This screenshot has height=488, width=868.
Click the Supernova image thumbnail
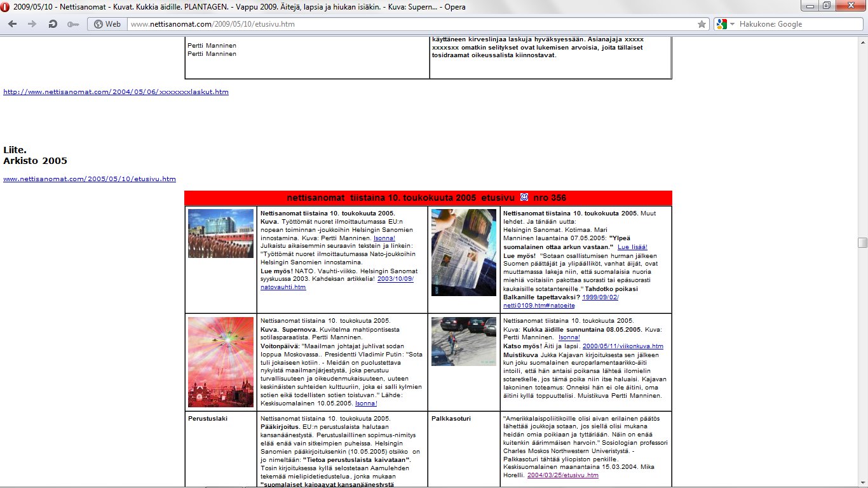(220, 362)
